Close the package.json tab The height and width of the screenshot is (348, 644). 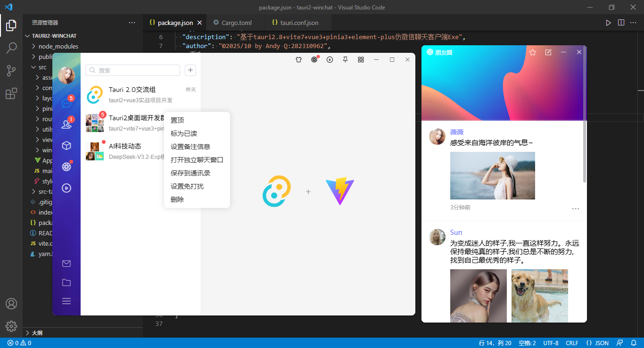(200, 23)
